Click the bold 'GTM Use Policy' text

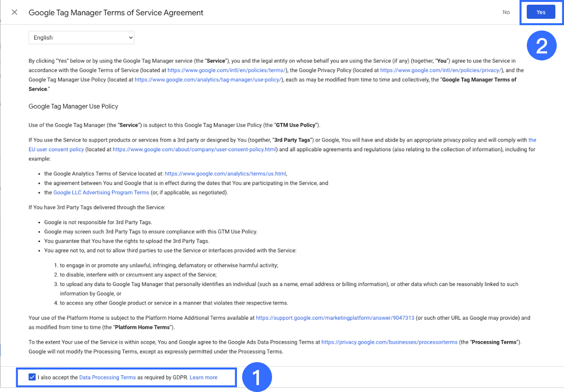295,125
